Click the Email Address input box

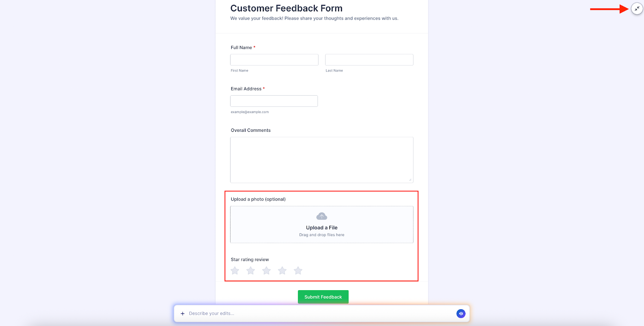274,101
